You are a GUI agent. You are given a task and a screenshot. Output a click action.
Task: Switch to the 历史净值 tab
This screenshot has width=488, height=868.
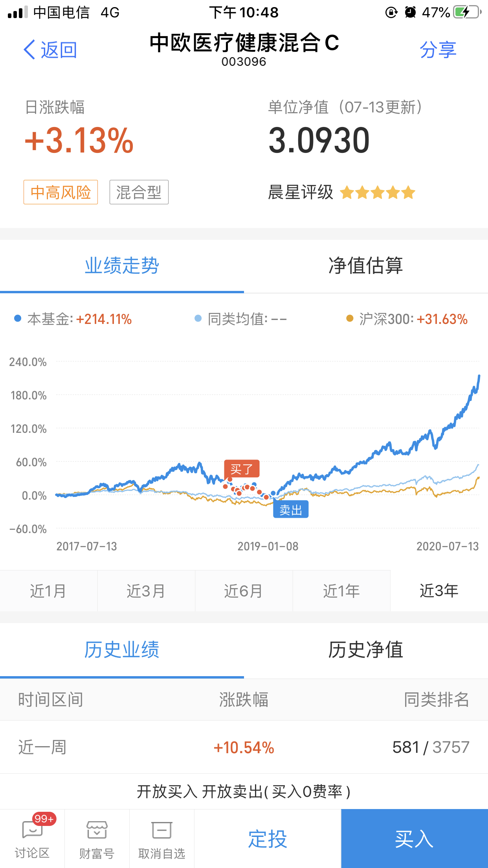365,650
